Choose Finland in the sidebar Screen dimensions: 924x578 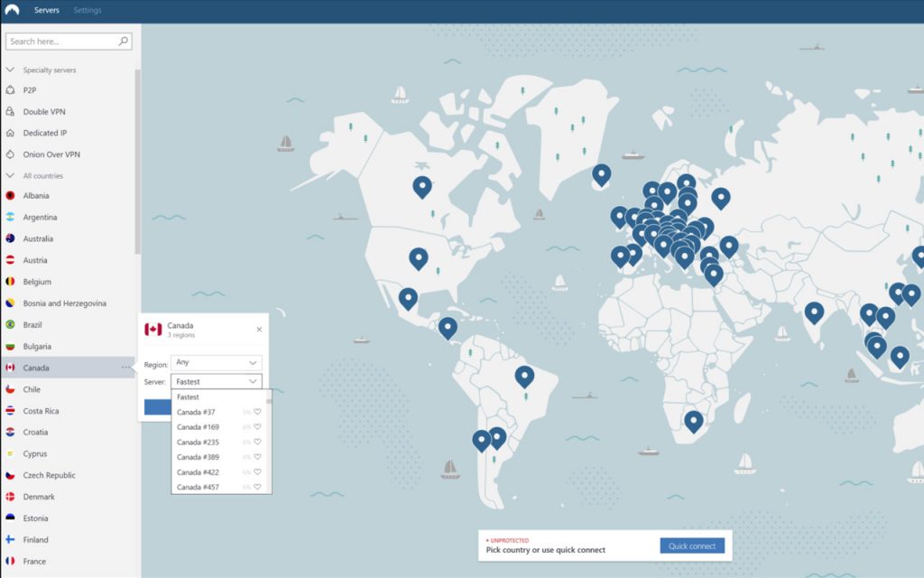(x=35, y=540)
